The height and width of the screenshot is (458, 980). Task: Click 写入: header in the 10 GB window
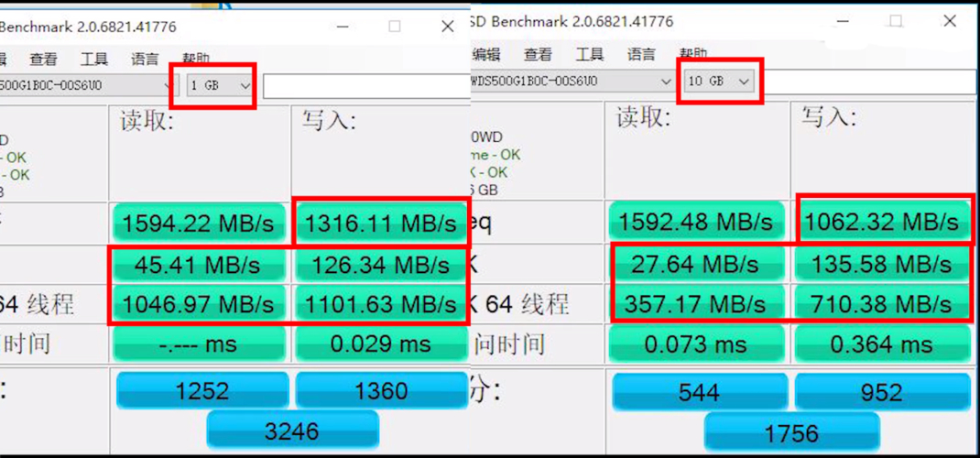coord(830,116)
